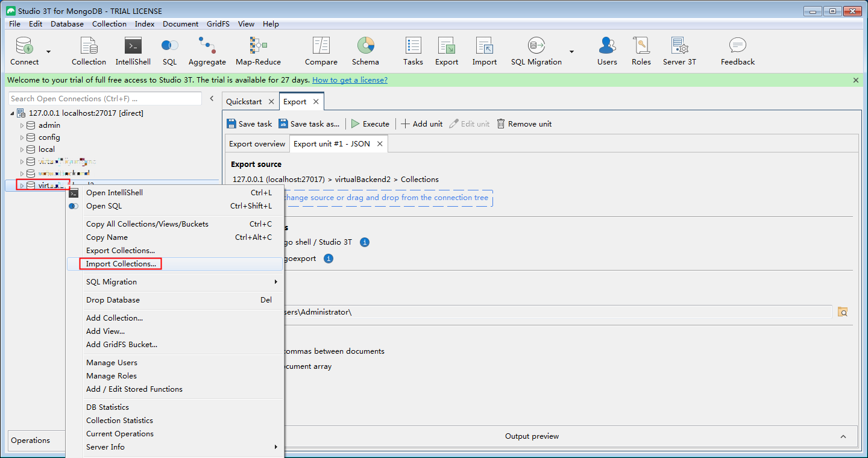Click the browse folder icon beside path

click(x=843, y=312)
